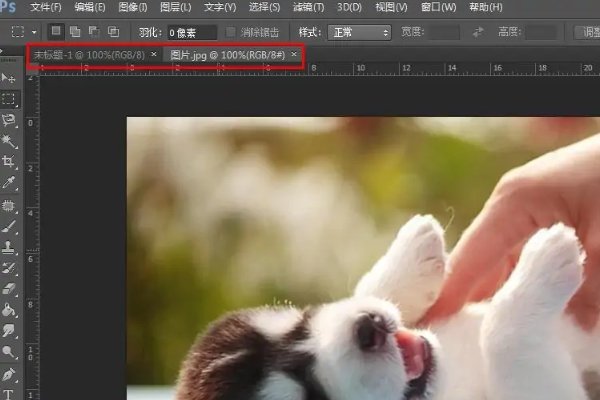600x400 pixels.
Task: Open the 编辑(E) menu
Action: (90, 7)
